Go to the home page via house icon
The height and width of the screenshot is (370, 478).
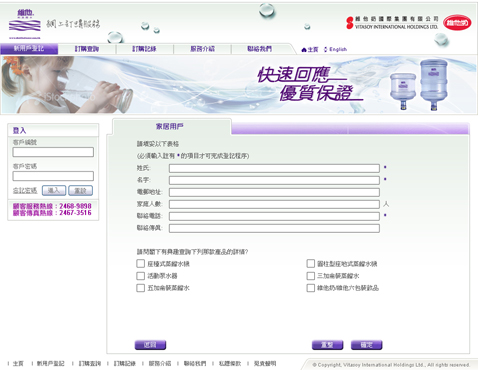[x=309, y=49]
